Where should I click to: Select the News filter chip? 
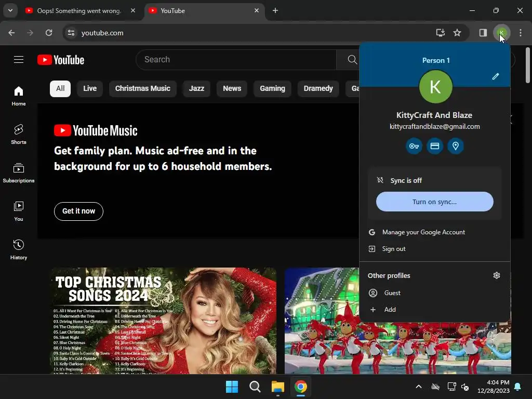[232, 88]
